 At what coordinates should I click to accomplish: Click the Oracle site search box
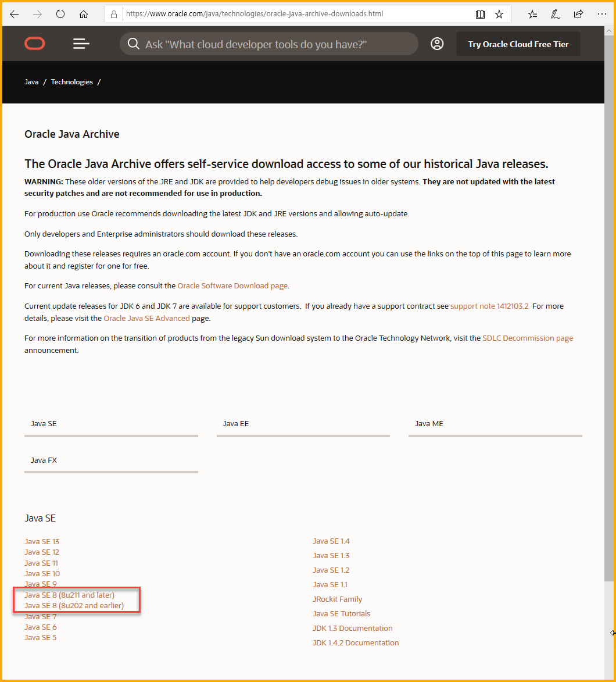pyautogui.click(x=268, y=44)
